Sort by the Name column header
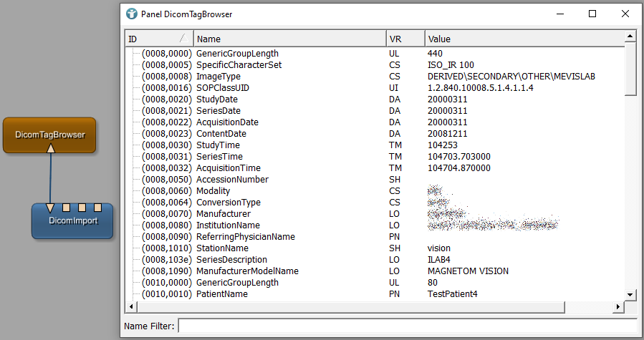 pos(287,39)
